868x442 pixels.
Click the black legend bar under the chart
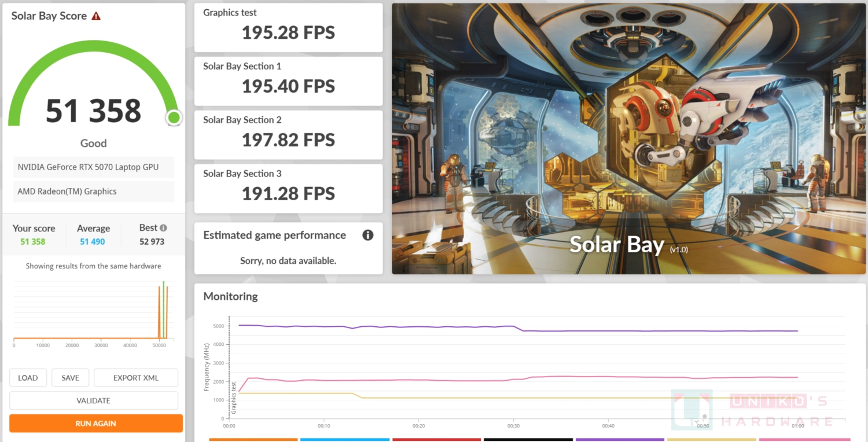point(528,440)
